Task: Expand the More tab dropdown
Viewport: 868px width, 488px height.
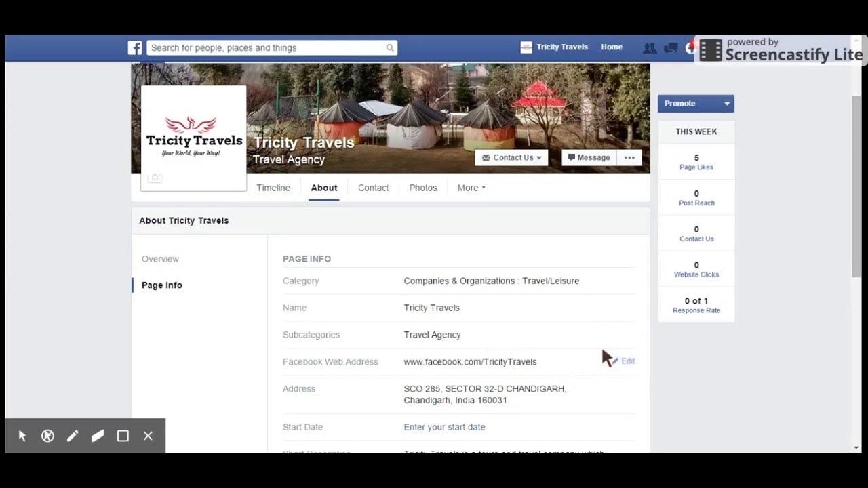Action: pos(471,188)
